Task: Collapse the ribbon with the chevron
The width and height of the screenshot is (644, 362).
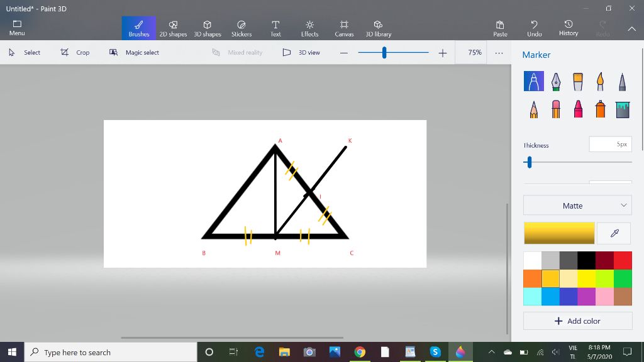Action: tap(631, 29)
